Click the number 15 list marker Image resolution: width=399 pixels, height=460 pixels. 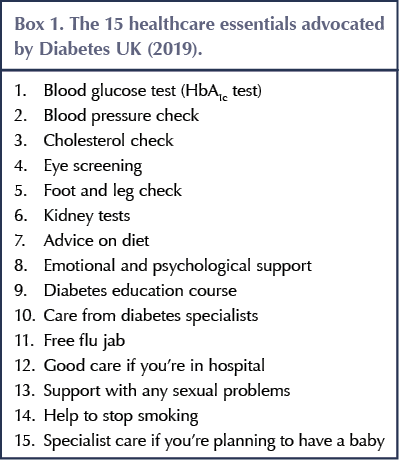[25, 440]
